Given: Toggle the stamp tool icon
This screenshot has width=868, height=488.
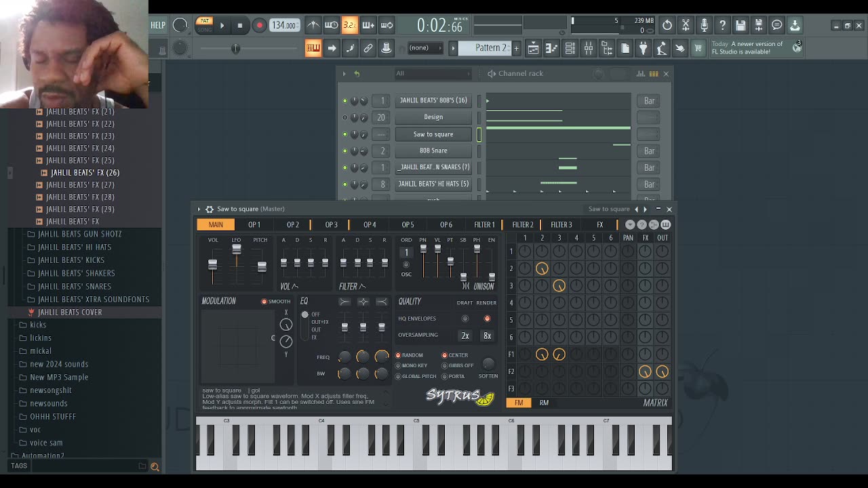Looking at the screenshot, I should coord(386,48).
